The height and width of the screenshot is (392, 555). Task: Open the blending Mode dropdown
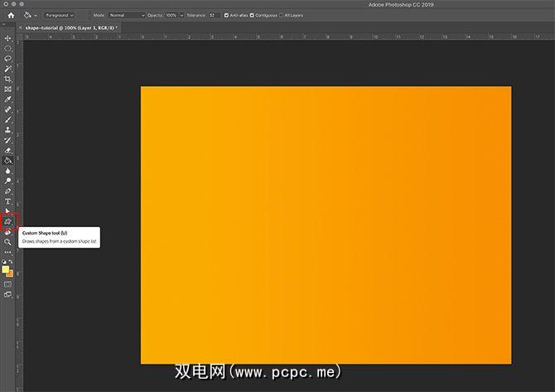click(x=126, y=15)
